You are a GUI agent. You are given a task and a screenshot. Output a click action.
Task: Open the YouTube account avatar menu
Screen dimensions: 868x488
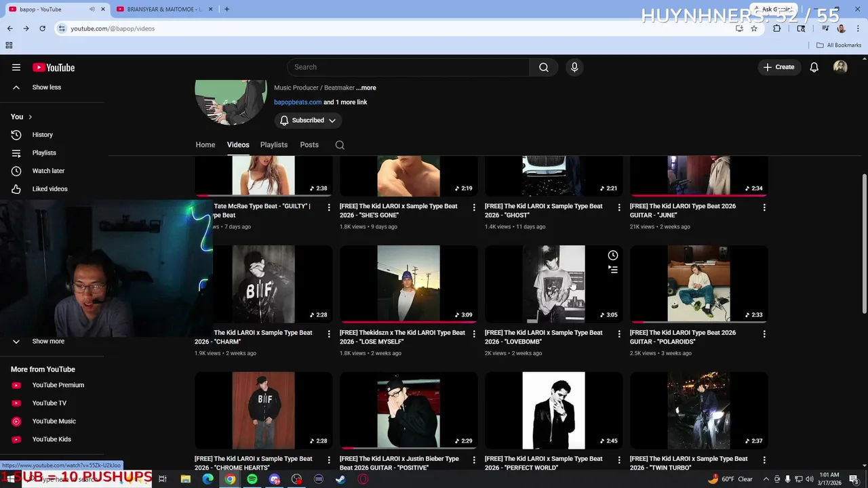[840, 67]
